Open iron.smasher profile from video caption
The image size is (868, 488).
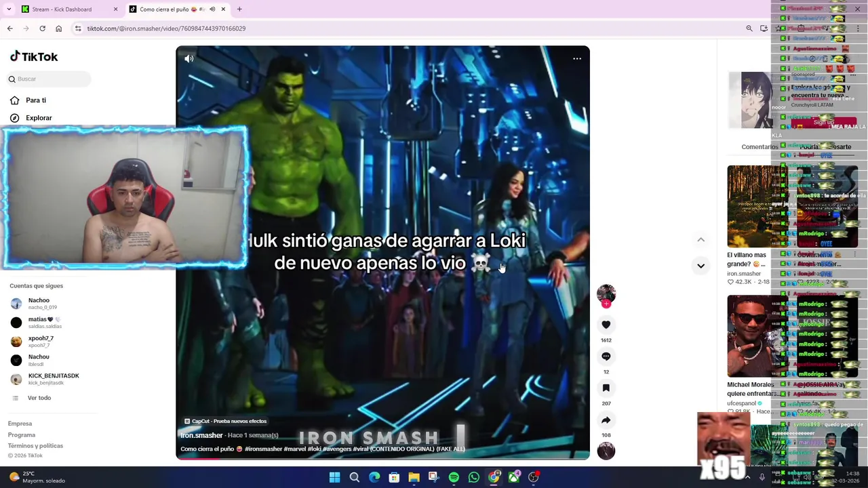pos(201,435)
